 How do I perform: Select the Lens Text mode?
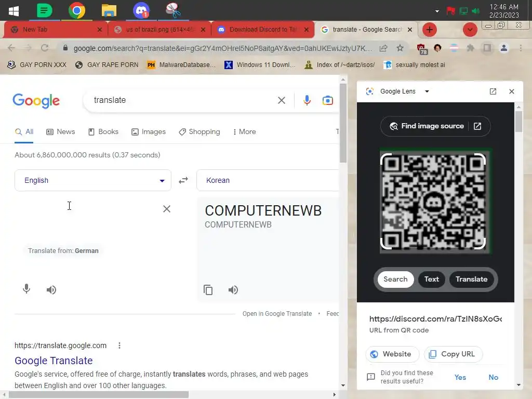(x=432, y=279)
